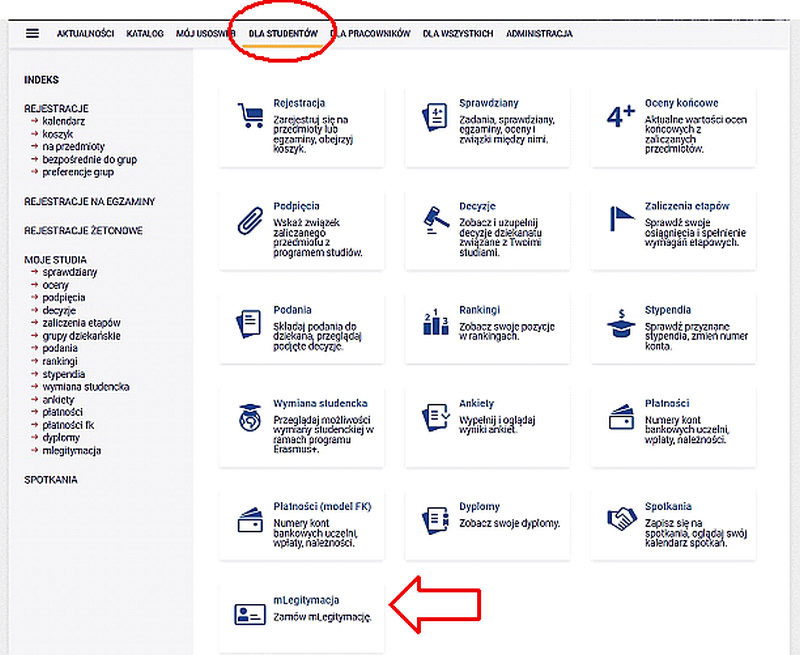Click the gavel Decyzje icon
This screenshot has width=800, height=655.
coord(435,219)
